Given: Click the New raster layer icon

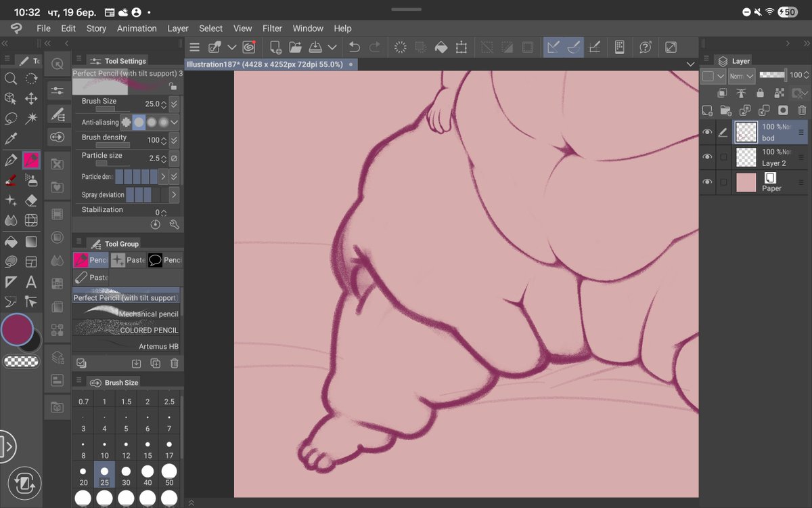Looking at the screenshot, I should (x=707, y=110).
